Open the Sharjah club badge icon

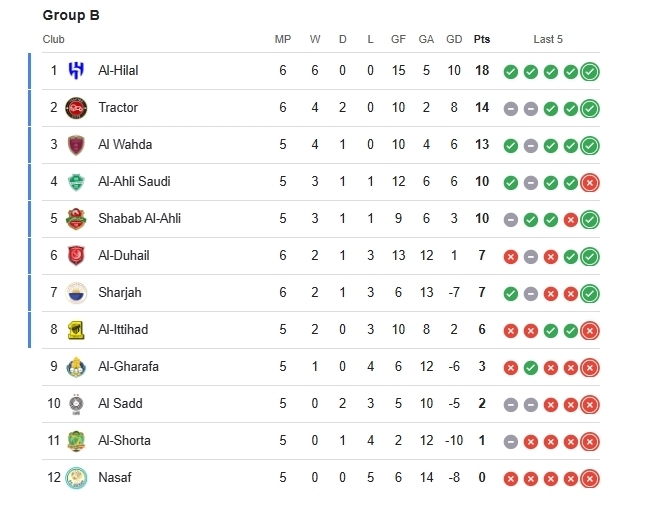point(76,293)
